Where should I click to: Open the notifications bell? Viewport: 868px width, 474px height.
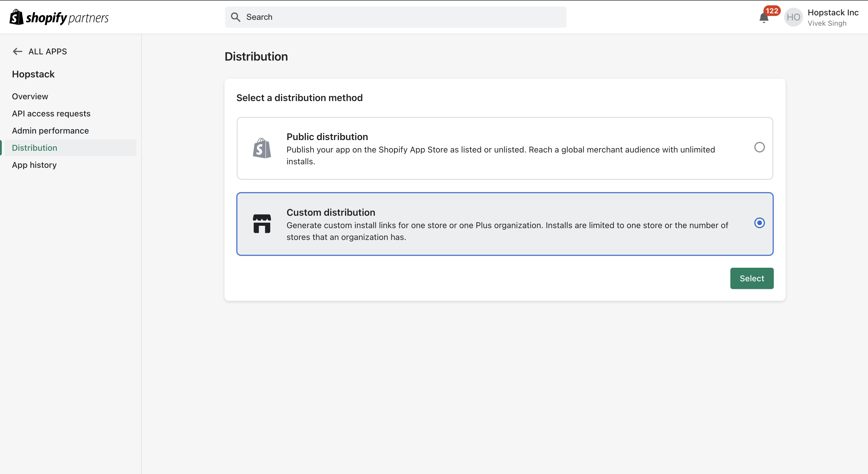[x=763, y=18]
